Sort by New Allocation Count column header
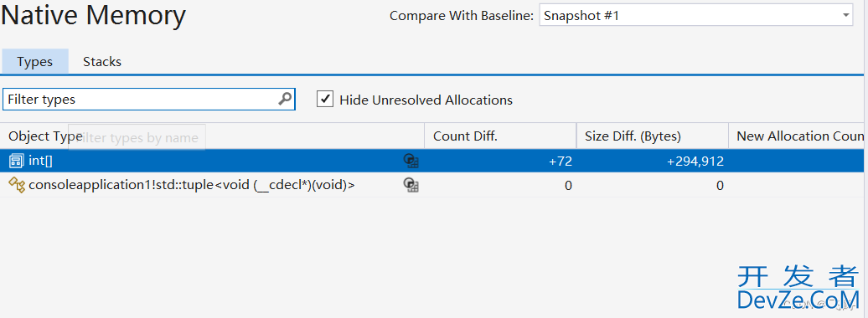The image size is (868, 318). (798, 136)
